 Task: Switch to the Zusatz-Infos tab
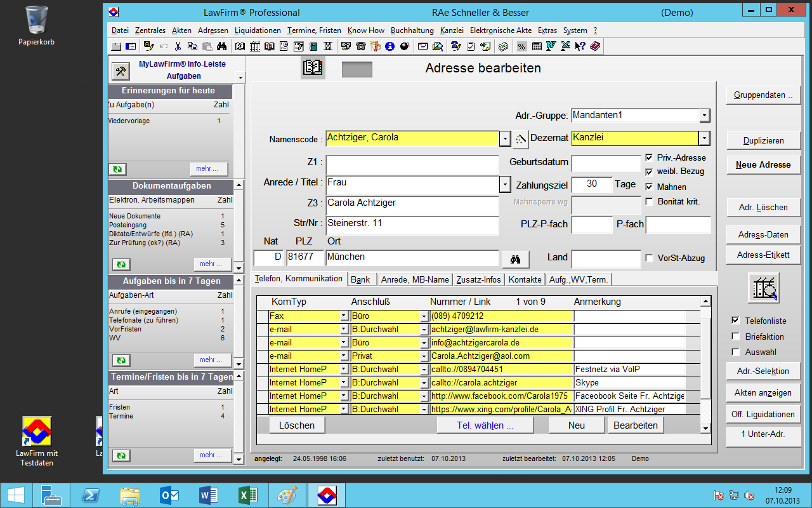tap(478, 279)
